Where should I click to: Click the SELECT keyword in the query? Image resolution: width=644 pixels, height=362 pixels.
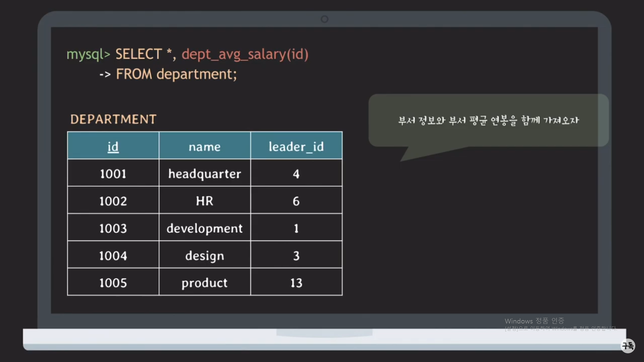pos(139,54)
